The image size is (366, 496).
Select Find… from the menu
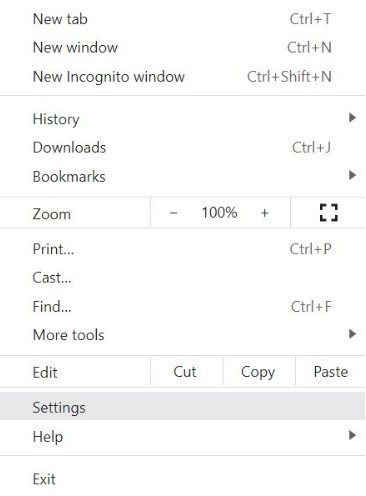coord(182,306)
